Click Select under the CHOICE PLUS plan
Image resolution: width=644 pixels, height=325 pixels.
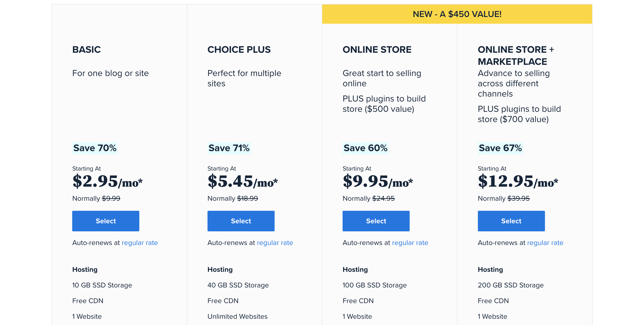point(241,221)
